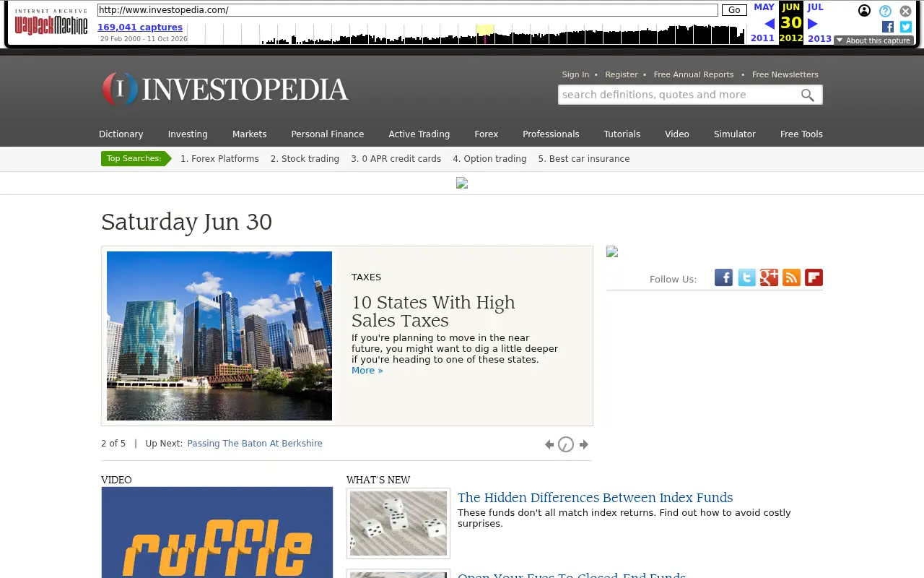This screenshot has height=578, width=924.
Task: Open the 169,041 captures link
Action: (x=140, y=27)
